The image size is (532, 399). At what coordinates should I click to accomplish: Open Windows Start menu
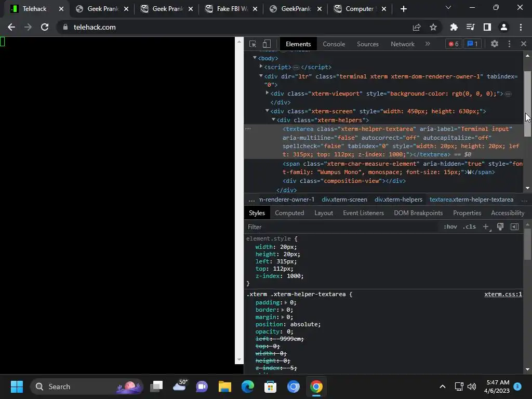17,387
